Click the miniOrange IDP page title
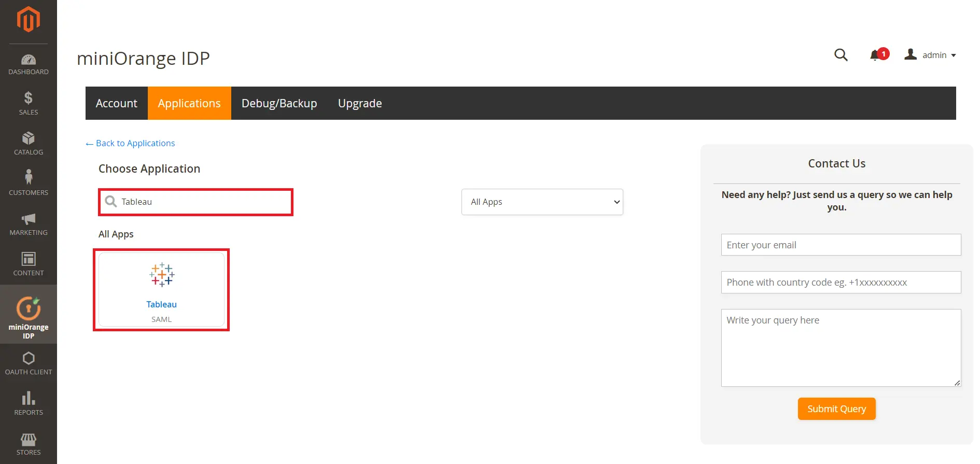The image size is (980, 464). pos(143,59)
